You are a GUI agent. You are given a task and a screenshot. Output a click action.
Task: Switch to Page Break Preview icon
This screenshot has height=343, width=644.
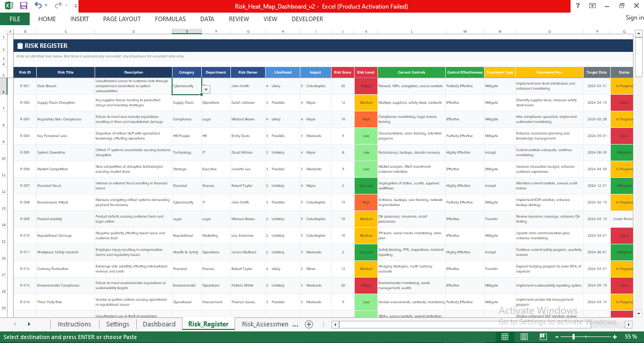pos(543,336)
